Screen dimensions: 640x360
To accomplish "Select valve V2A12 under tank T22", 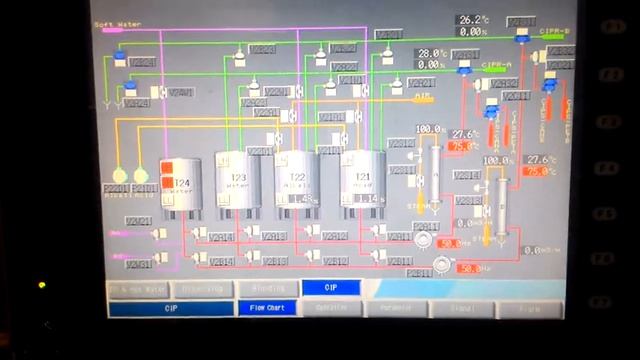I will 312,231.
